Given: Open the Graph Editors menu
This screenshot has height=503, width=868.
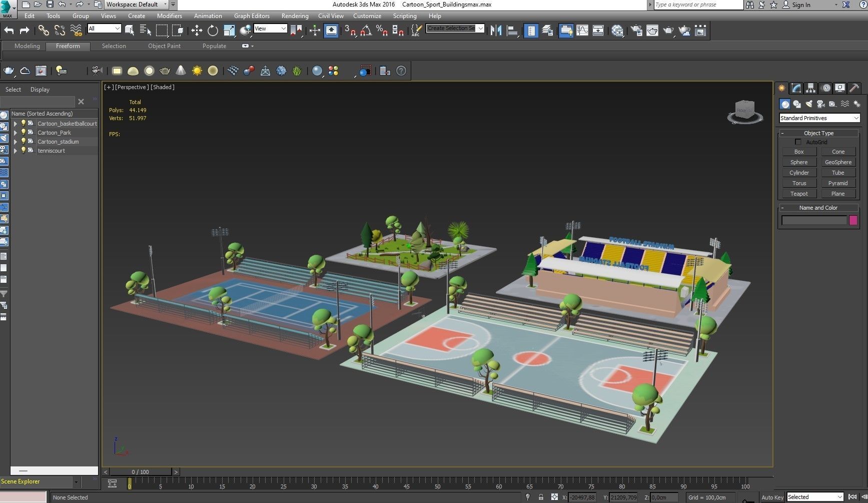Looking at the screenshot, I should point(252,16).
